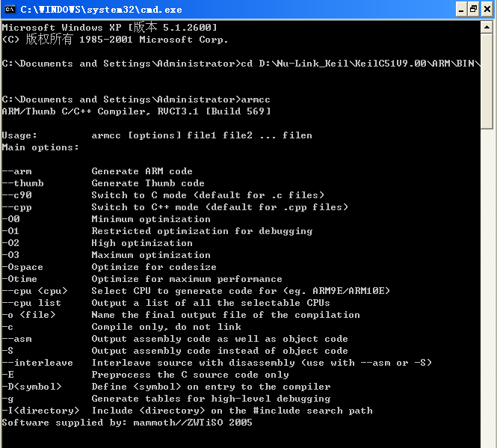Viewport: 497px width, 448px height.
Task: Click the '-O0' option
Action: (x=10, y=219)
